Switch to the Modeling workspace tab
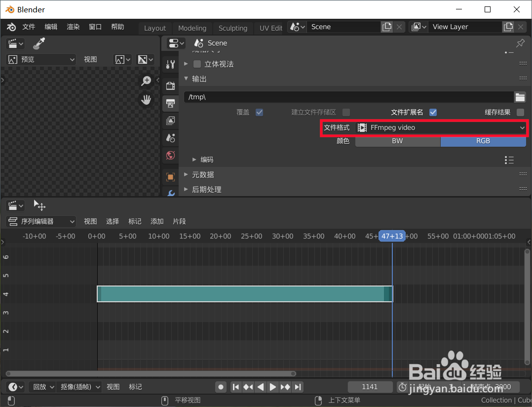Image resolution: width=532 pixels, height=407 pixels. click(192, 28)
